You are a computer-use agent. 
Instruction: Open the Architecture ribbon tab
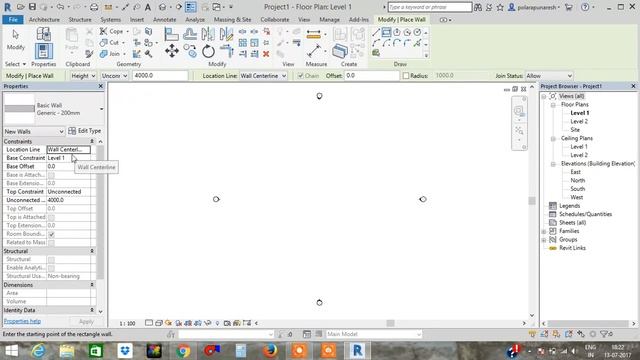44,20
